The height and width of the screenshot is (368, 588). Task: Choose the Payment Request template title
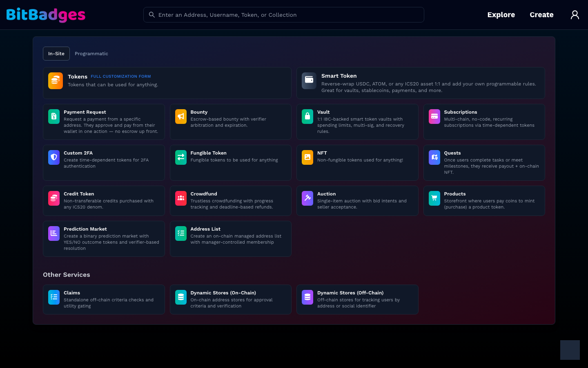[85, 112]
